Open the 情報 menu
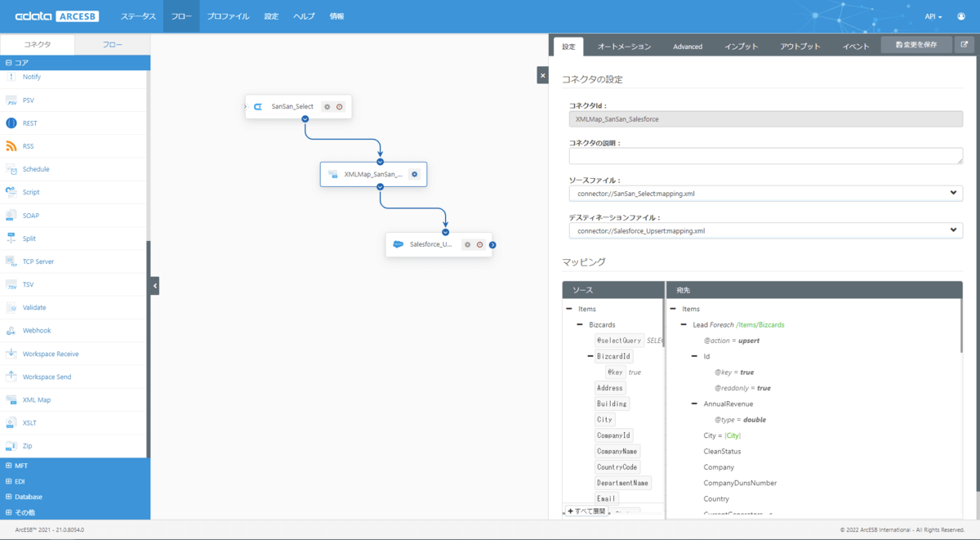The width and height of the screenshot is (980, 540). [336, 16]
